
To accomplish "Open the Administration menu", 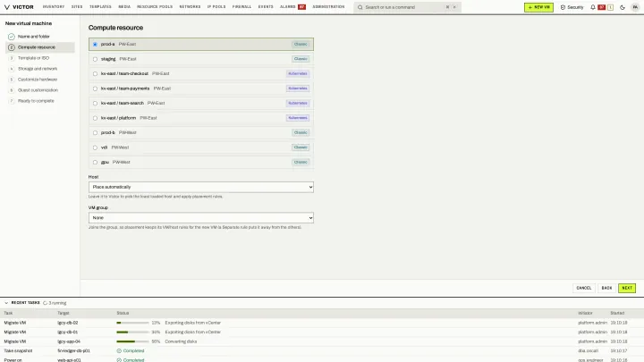I will click(328, 7).
